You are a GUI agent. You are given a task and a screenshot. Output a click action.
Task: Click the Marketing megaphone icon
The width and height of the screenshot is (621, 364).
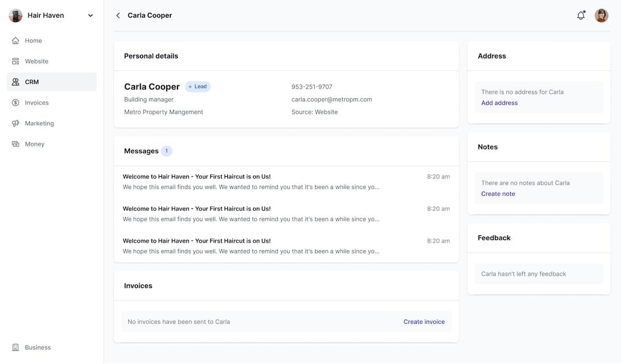pos(16,123)
